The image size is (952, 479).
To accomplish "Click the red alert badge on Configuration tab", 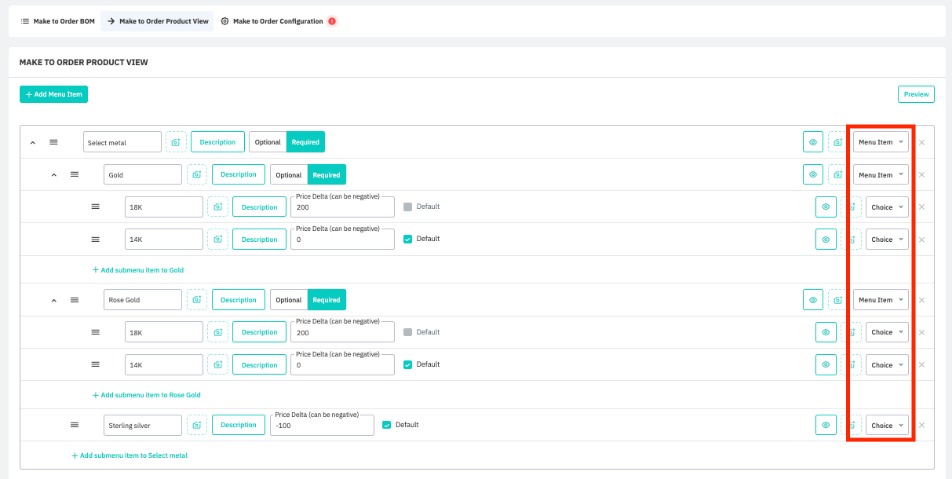I will 332,21.
